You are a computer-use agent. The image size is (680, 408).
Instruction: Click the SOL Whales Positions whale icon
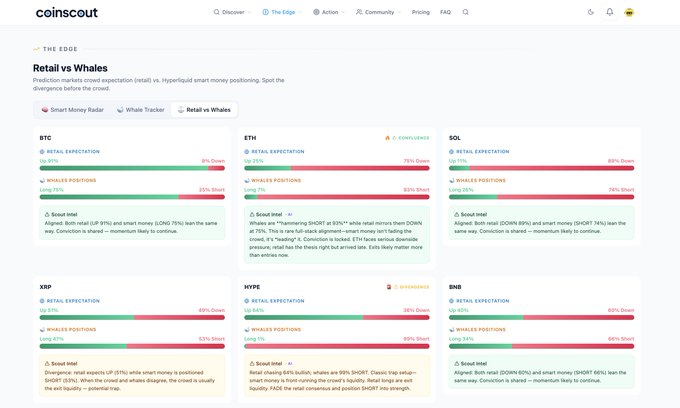point(451,180)
